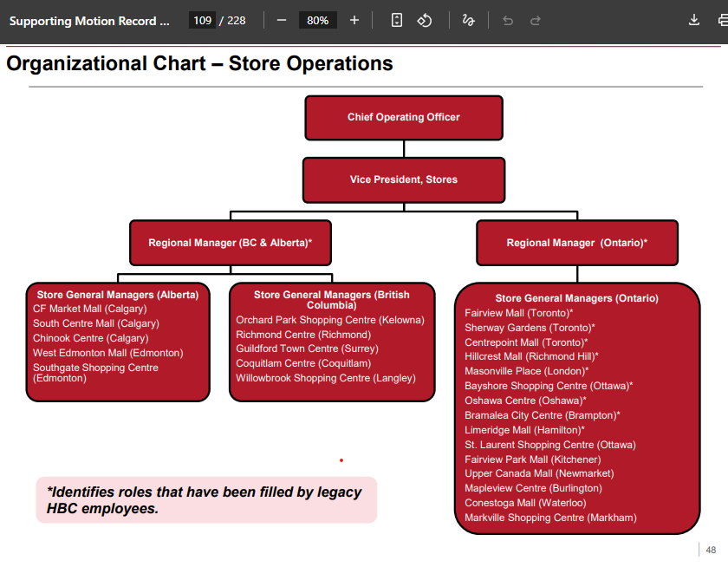Select the Chief Operating Officer box
Viewport: 728px width, 567px height.
coord(404,118)
